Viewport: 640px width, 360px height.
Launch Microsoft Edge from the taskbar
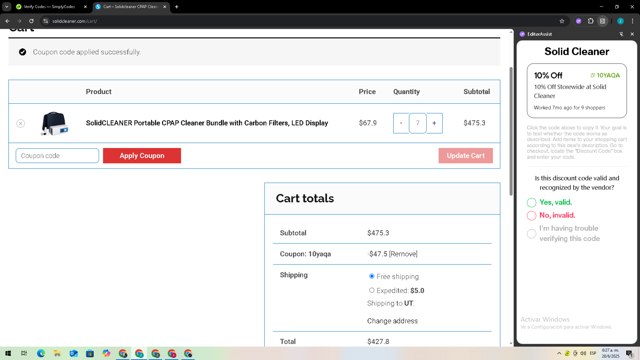pos(41,353)
